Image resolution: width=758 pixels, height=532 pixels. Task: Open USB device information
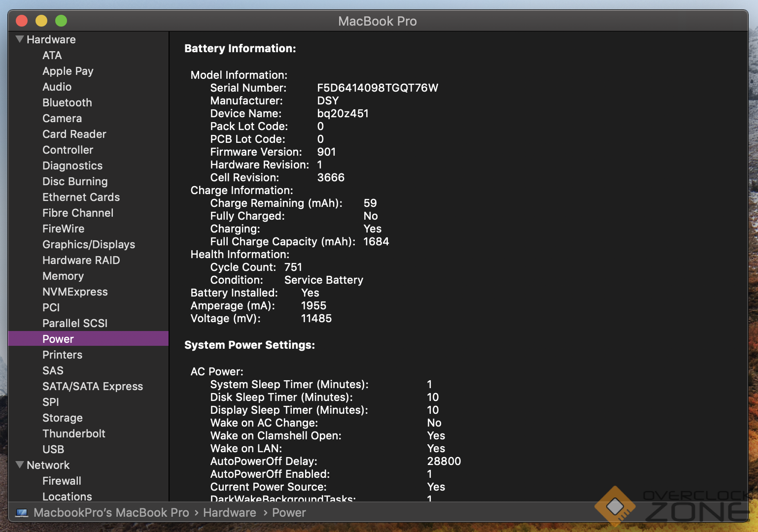click(53, 449)
